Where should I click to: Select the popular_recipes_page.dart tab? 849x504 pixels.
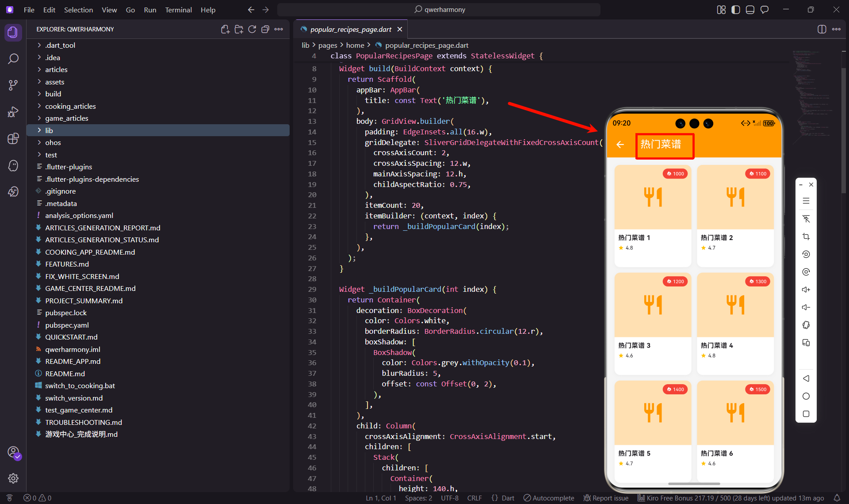click(350, 29)
